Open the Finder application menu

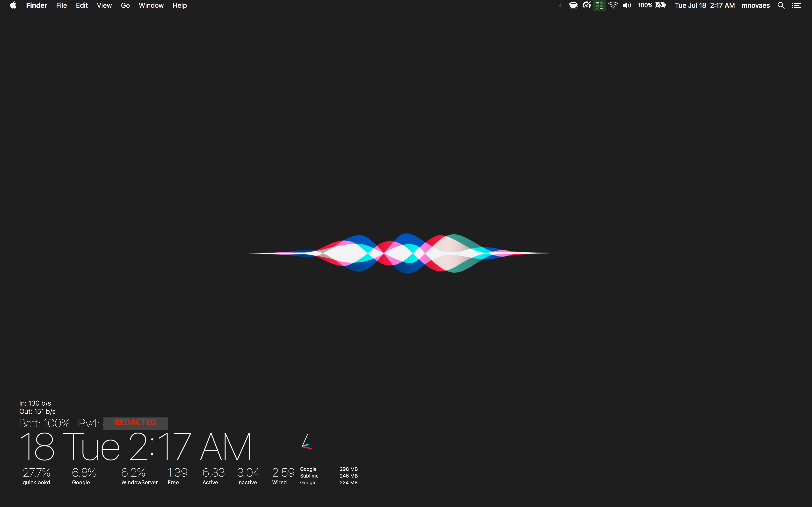(x=36, y=5)
